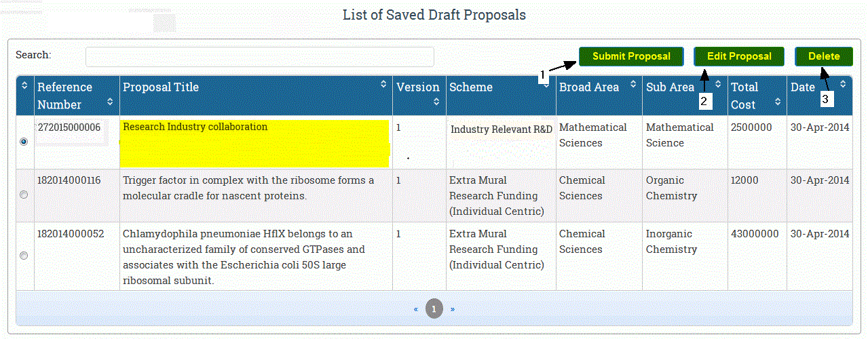Sort by Reference Number column arrows
This screenshot has height=339, width=868.
tap(110, 102)
